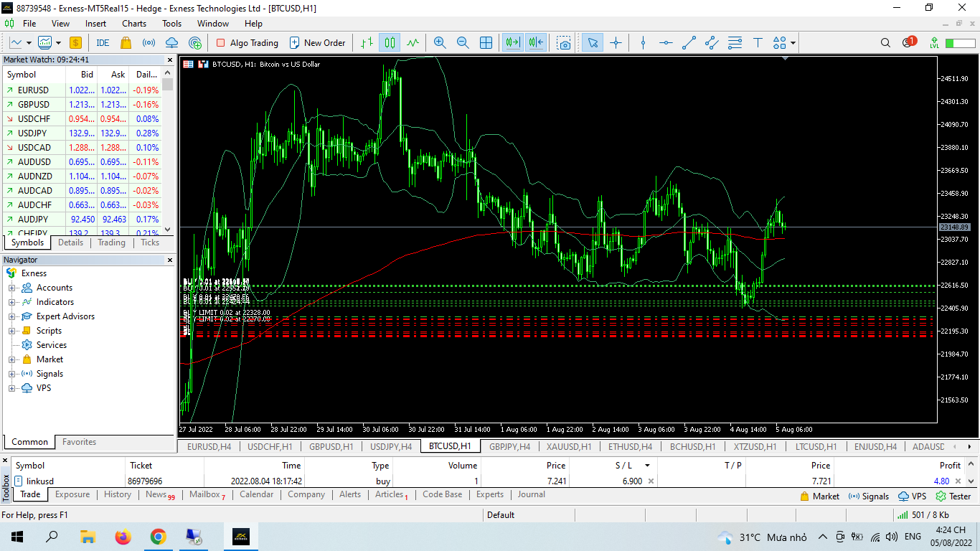Click the current price label 23148.89

pyautogui.click(x=955, y=227)
